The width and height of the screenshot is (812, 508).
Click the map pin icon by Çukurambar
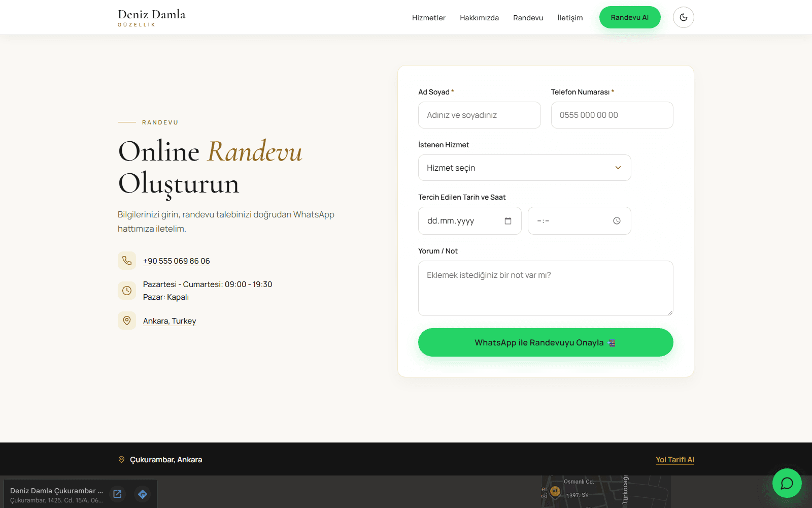pos(121,460)
